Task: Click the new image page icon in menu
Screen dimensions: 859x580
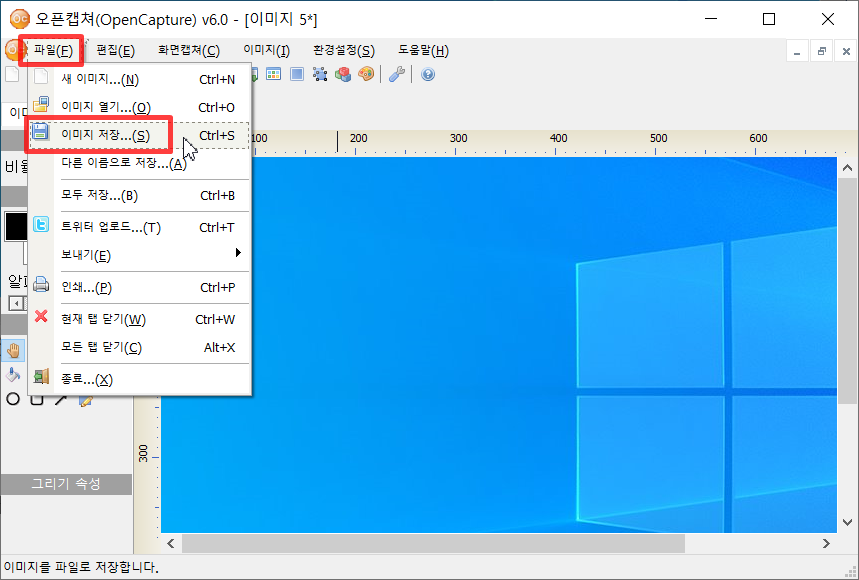Action: pos(41,76)
